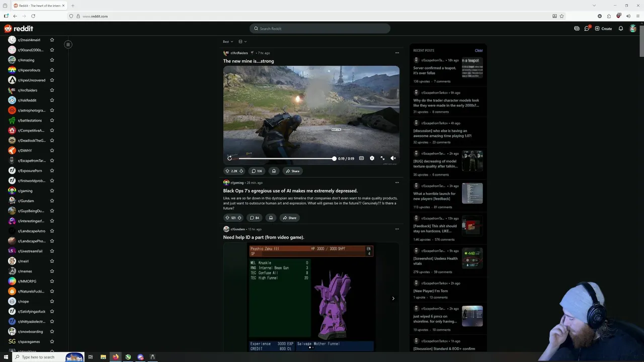Open browser hamburger menu

click(637, 16)
